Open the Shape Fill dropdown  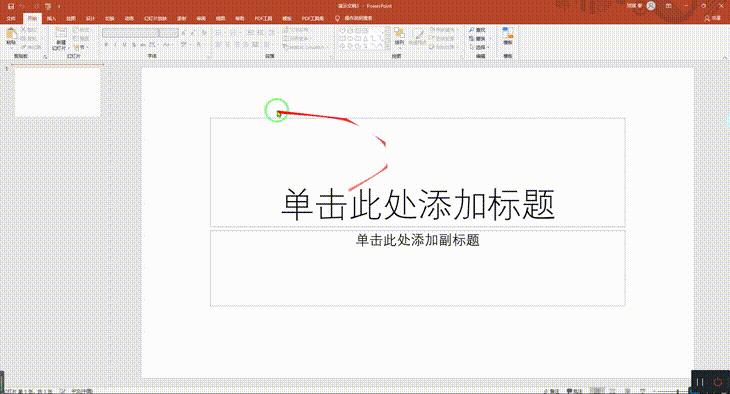point(444,30)
